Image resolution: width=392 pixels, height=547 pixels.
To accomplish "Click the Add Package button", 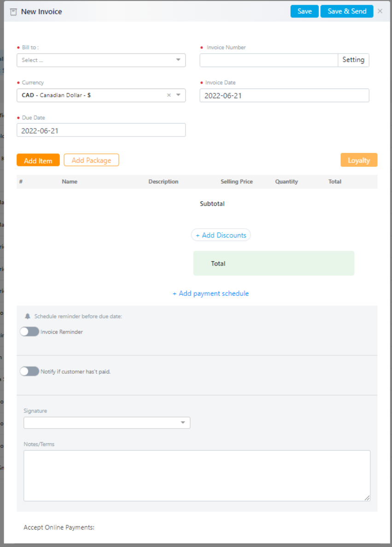I will pos(91,160).
